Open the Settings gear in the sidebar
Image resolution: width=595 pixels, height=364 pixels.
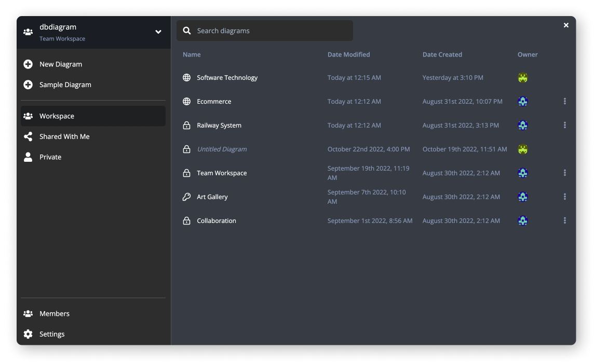click(x=28, y=334)
